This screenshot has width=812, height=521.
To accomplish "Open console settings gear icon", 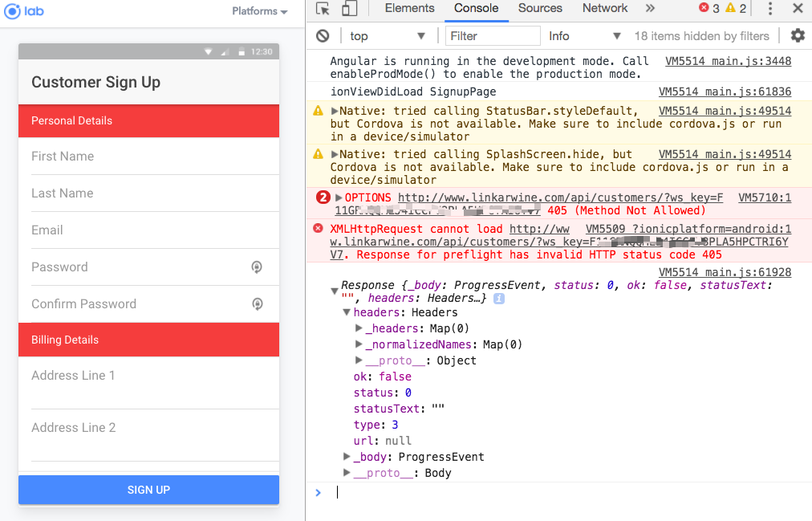I will [797, 35].
